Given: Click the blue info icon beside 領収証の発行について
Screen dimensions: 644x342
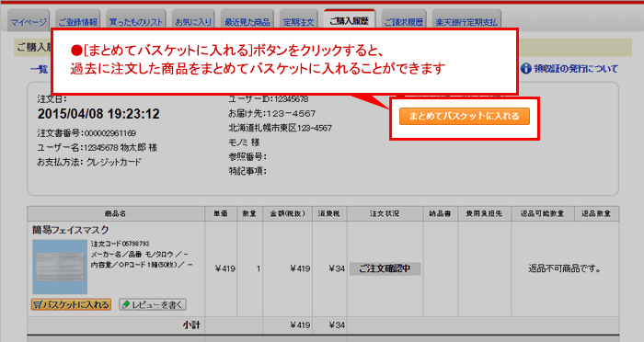Looking at the screenshot, I should pyautogui.click(x=525, y=69).
